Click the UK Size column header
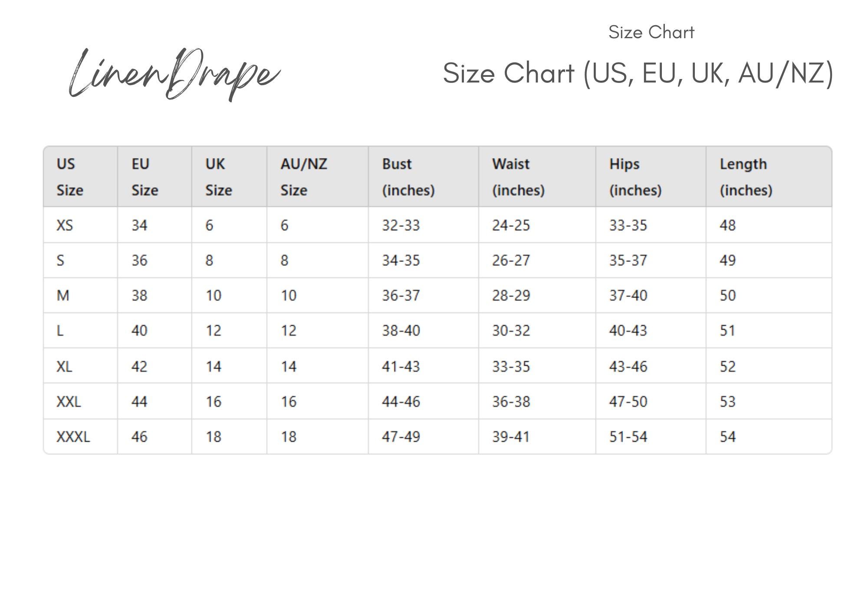Screen dimensions: 868x614 229,177
